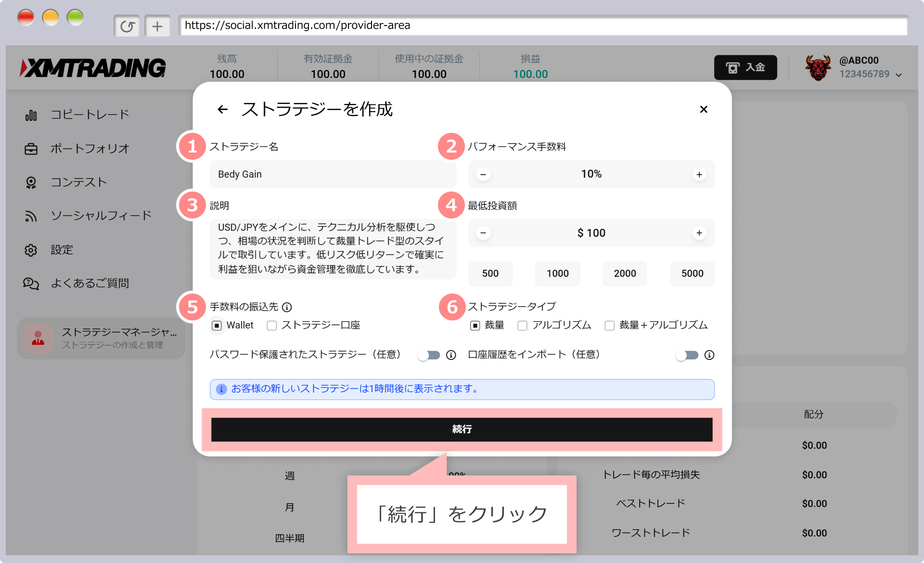Decrease minimum investment with minus button
This screenshot has height=563, width=924.
click(483, 233)
